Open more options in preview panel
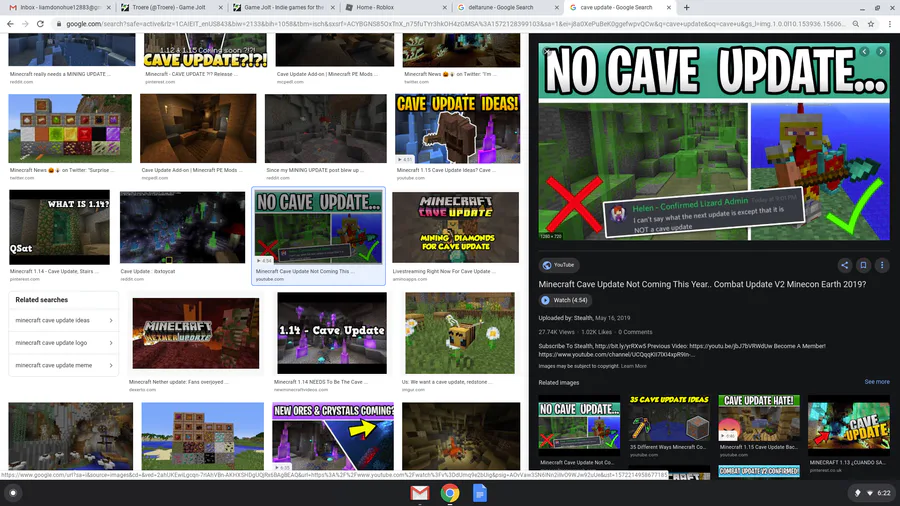The width and height of the screenshot is (900, 506). pos(882,265)
